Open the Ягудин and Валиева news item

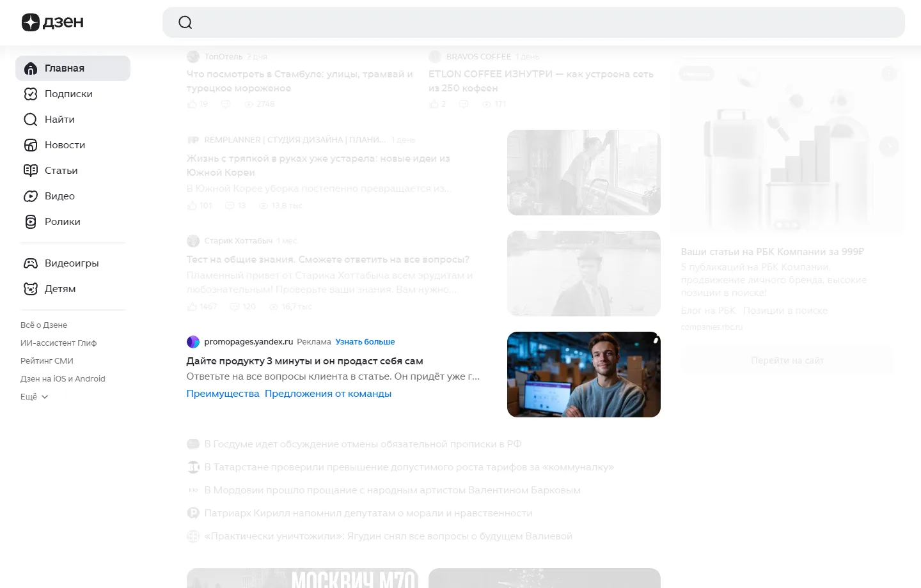(x=388, y=536)
